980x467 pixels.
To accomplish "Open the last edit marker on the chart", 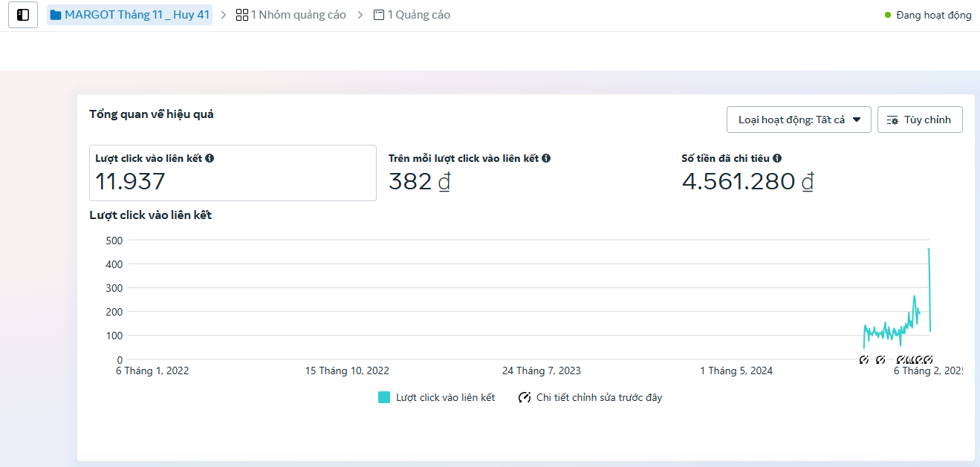I will click(x=928, y=360).
